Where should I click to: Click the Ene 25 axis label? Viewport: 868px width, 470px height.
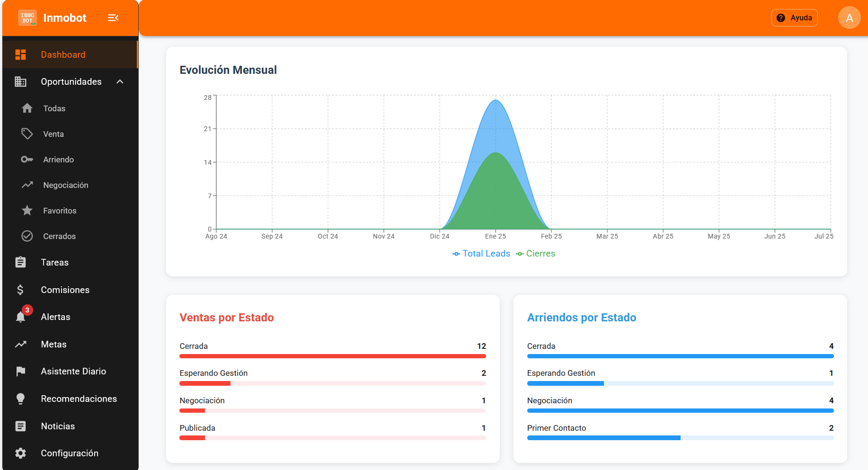point(496,236)
